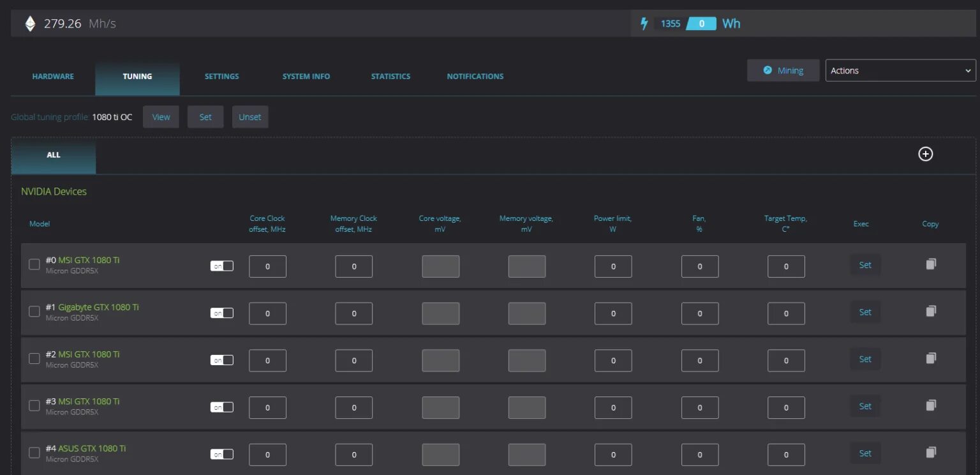Open the Settings tab
Screen dimensions: 980x475
(221, 77)
